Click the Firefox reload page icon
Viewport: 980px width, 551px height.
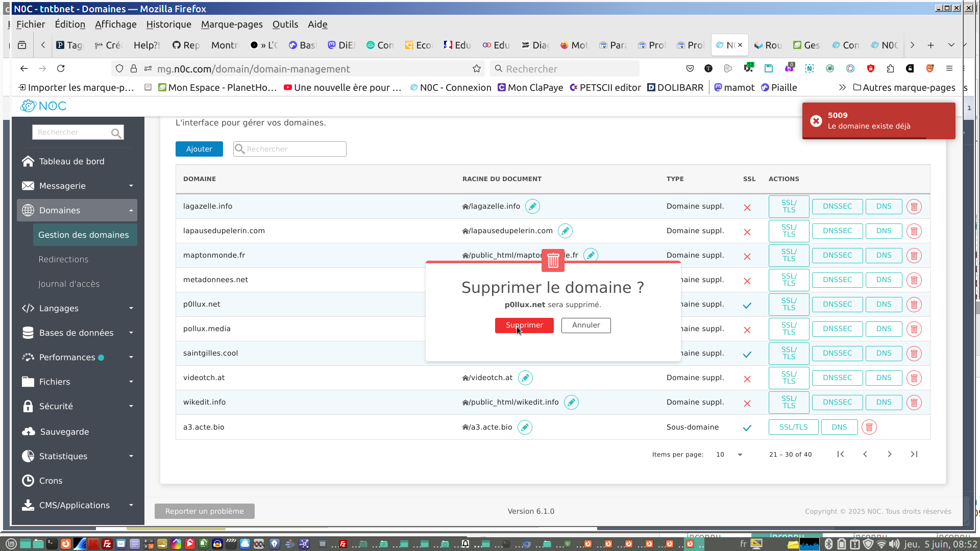click(x=61, y=68)
